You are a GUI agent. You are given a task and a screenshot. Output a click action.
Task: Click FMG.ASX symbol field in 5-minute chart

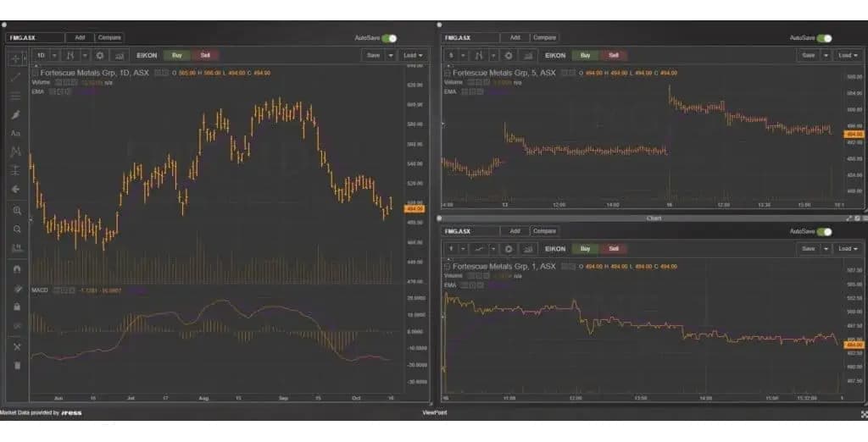[x=470, y=37]
